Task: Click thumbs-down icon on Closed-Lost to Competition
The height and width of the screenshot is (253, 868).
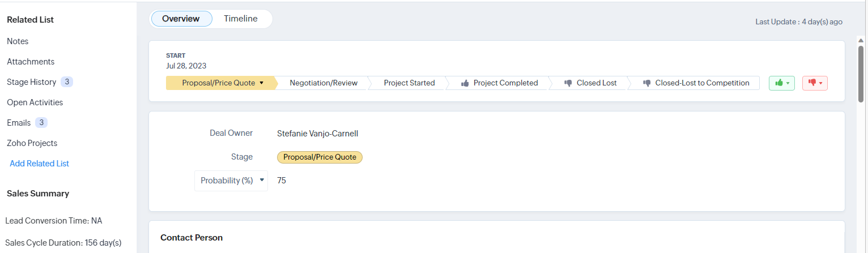Action: point(647,83)
